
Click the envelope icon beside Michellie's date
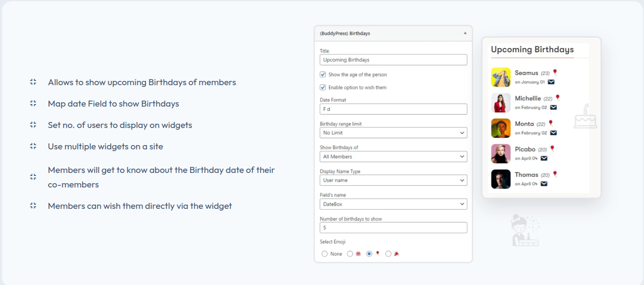554,107
